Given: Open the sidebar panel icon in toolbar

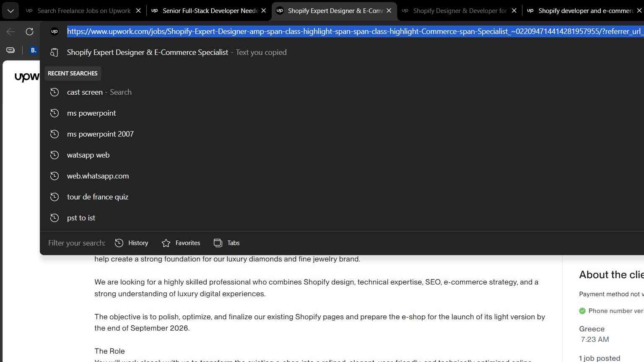Looking at the screenshot, I should (x=10, y=50).
